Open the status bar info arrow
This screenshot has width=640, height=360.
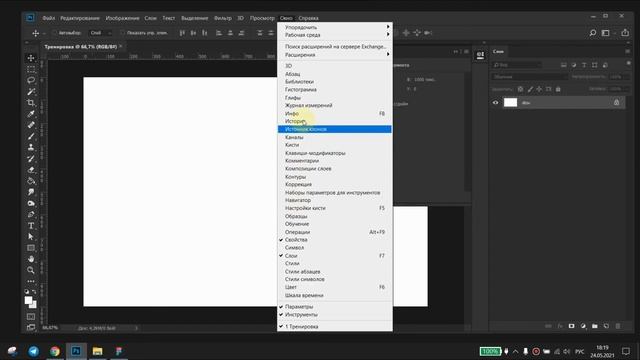point(137,328)
